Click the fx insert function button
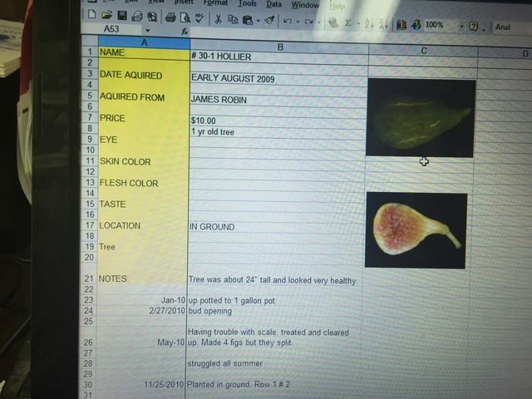The height and width of the screenshot is (399, 532). 185,32
